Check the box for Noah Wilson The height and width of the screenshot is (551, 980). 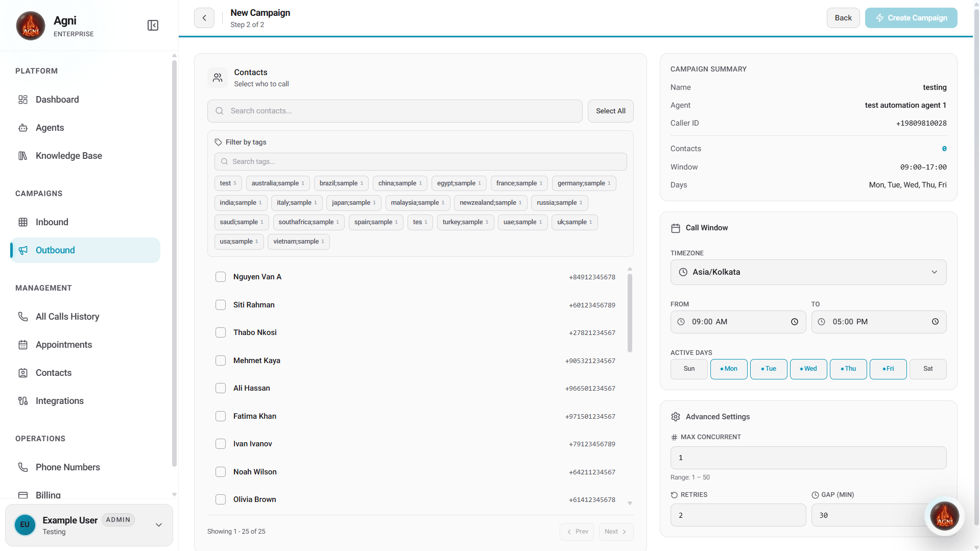click(x=221, y=472)
